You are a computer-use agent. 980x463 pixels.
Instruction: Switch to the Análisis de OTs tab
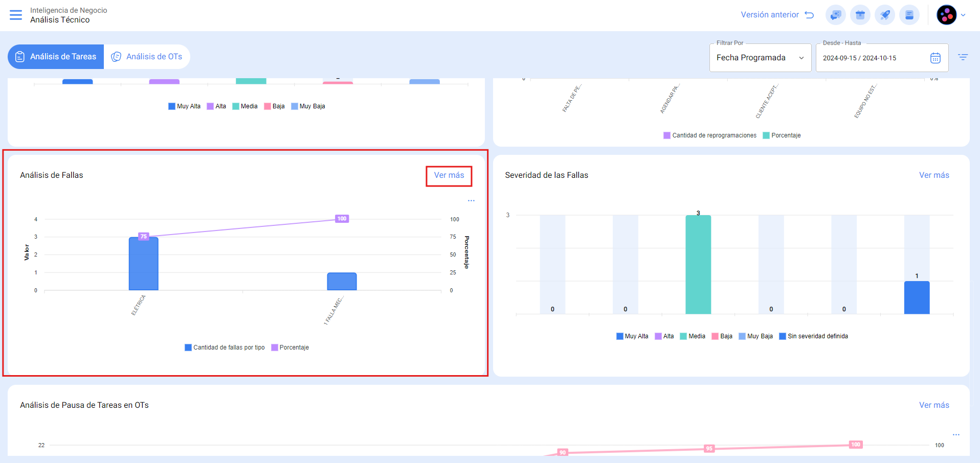click(x=147, y=57)
